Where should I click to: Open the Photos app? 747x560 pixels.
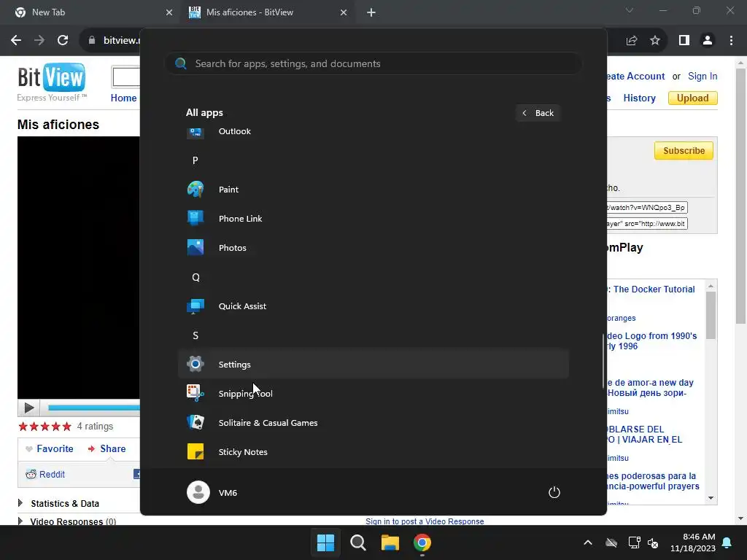[373, 248]
